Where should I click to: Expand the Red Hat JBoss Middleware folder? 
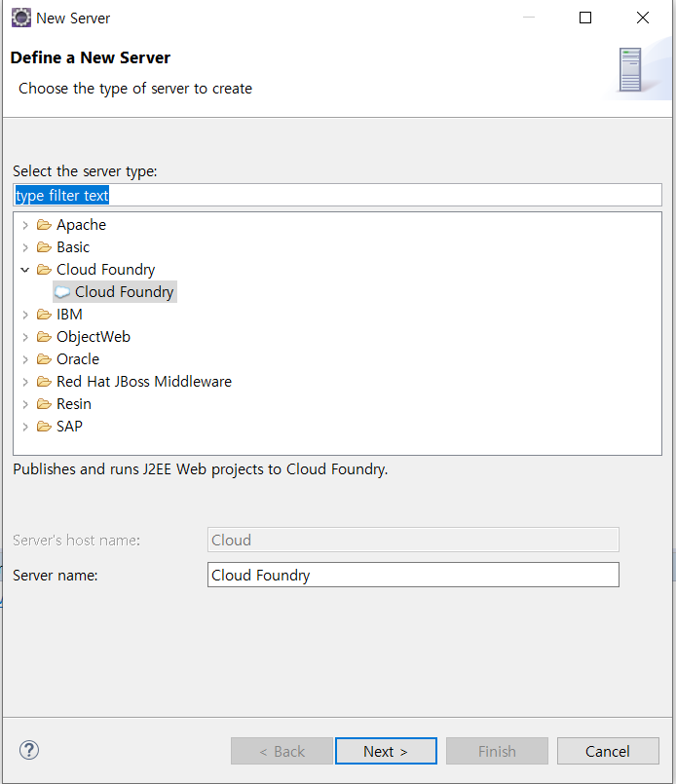[x=25, y=382]
